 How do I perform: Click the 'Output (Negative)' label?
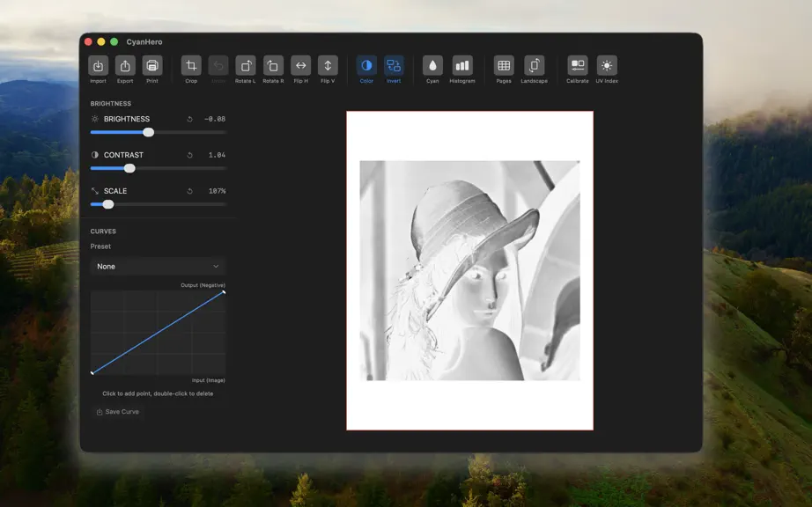coord(203,285)
